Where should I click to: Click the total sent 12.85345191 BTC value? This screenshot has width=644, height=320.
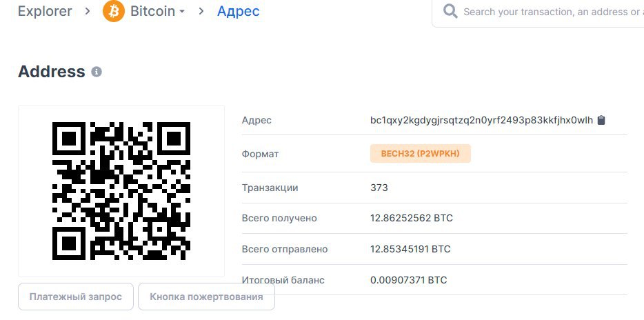tap(410, 249)
